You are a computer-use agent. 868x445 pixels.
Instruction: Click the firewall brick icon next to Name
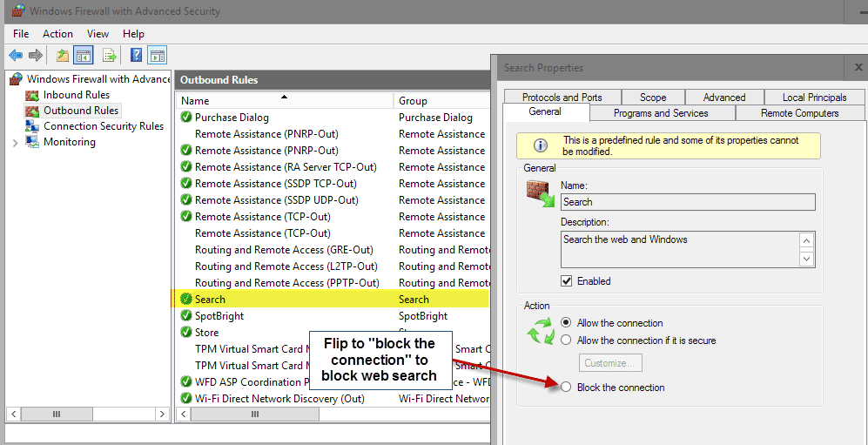[540, 193]
